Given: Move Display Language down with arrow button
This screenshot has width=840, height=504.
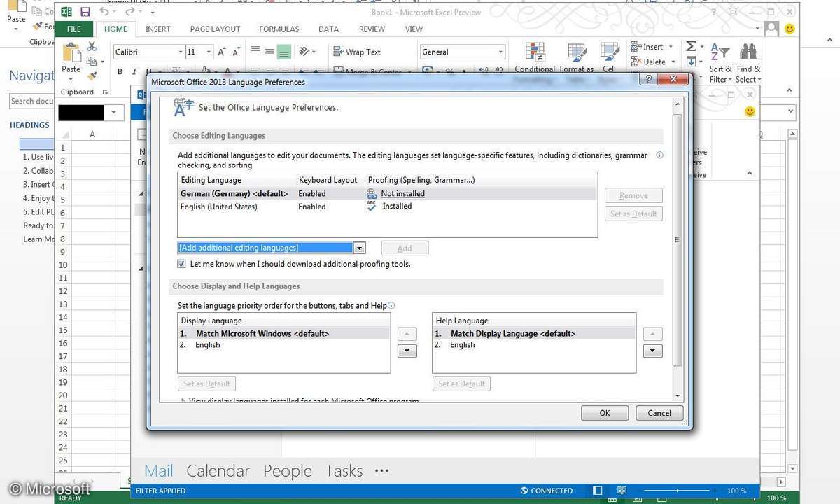Looking at the screenshot, I should pyautogui.click(x=407, y=351).
